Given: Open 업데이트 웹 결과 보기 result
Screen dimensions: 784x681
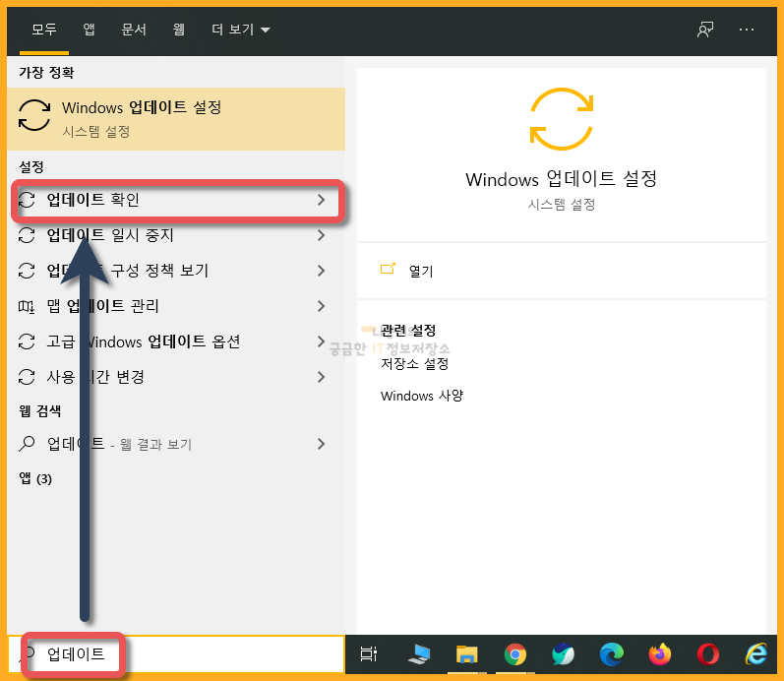Looking at the screenshot, I should point(176,444).
